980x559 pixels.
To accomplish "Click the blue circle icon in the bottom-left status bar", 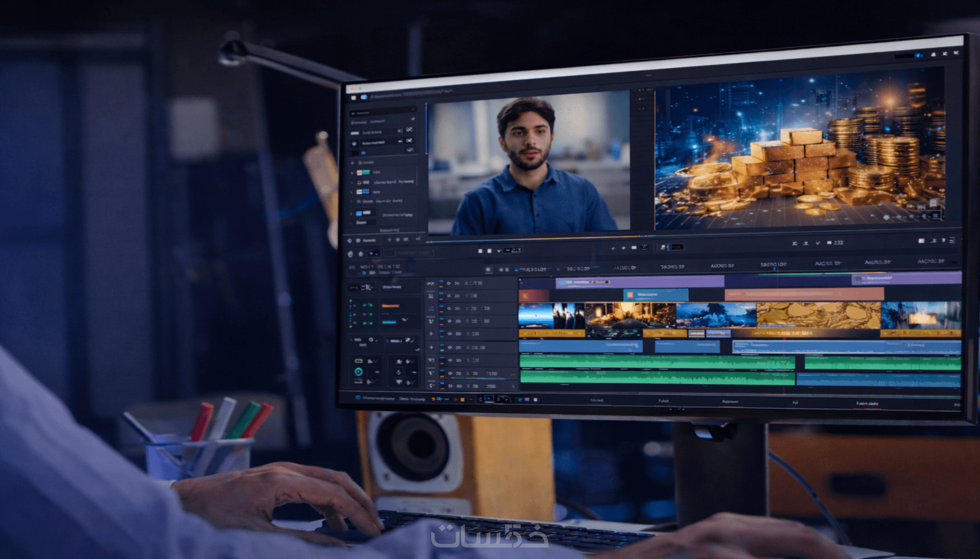I will point(358,398).
